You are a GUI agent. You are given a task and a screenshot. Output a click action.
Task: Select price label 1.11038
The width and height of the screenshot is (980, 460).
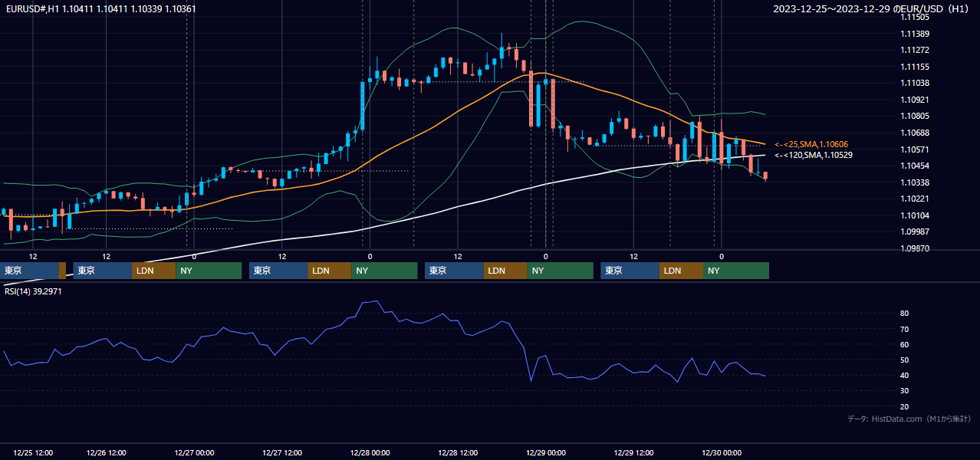915,83
